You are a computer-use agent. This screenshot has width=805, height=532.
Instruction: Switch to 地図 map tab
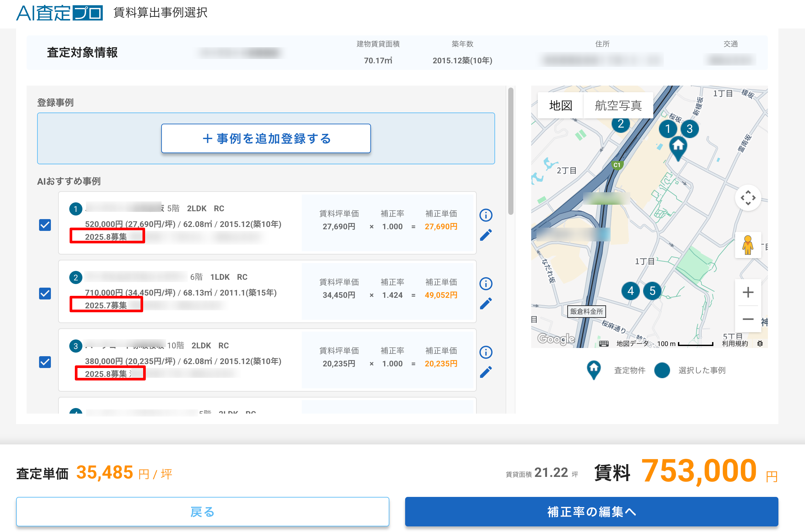click(x=560, y=106)
